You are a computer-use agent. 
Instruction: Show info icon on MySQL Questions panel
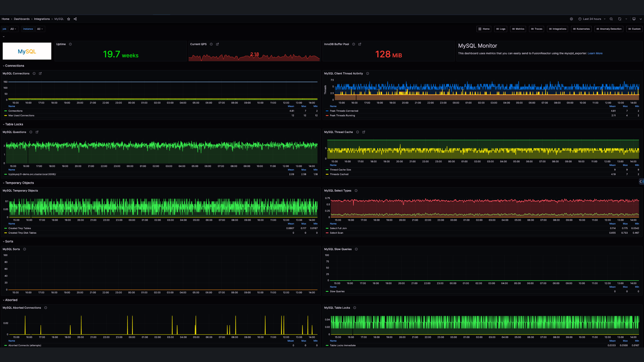31,132
